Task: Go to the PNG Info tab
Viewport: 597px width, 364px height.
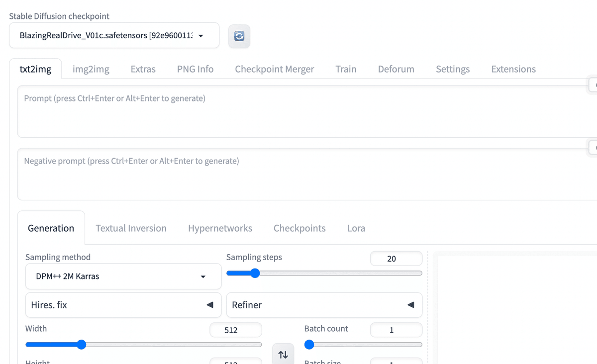Action: coord(195,69)
